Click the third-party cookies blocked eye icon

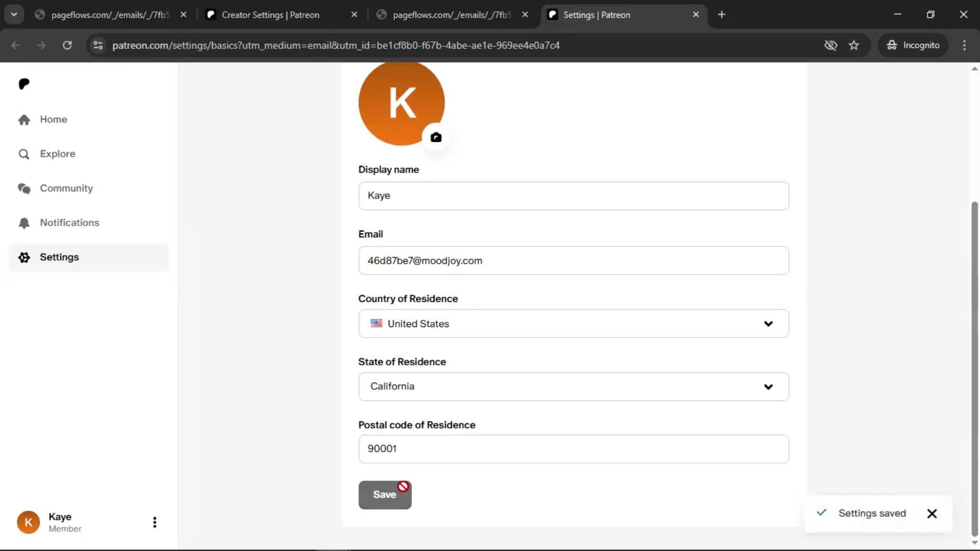tap(830, 45)
